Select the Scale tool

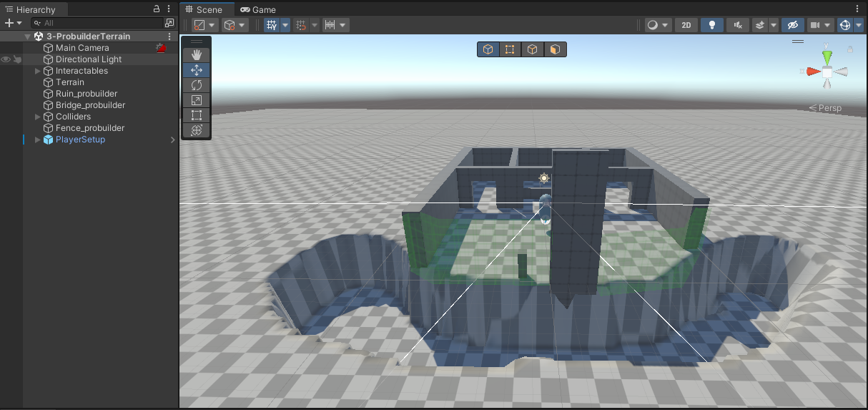[x=197, y=100]
